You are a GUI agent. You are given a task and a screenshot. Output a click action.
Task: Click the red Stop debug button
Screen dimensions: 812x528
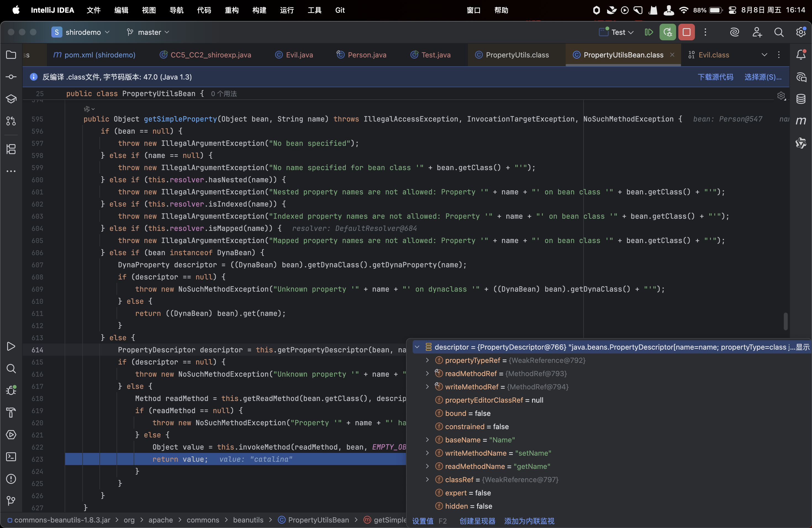pyautogui.click(x=686, y=32)
